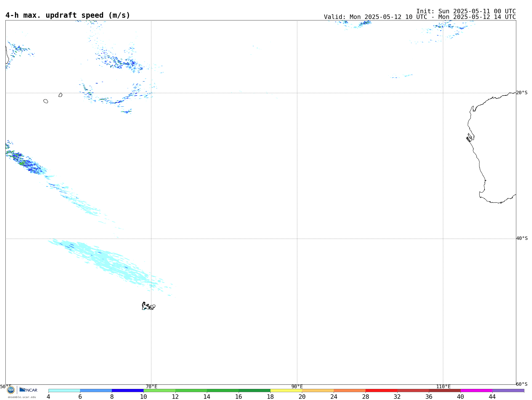Select the dark blue 8-10 colorbar swatch
The height and width of the screenshot is (400, 532).
point(128,390)
